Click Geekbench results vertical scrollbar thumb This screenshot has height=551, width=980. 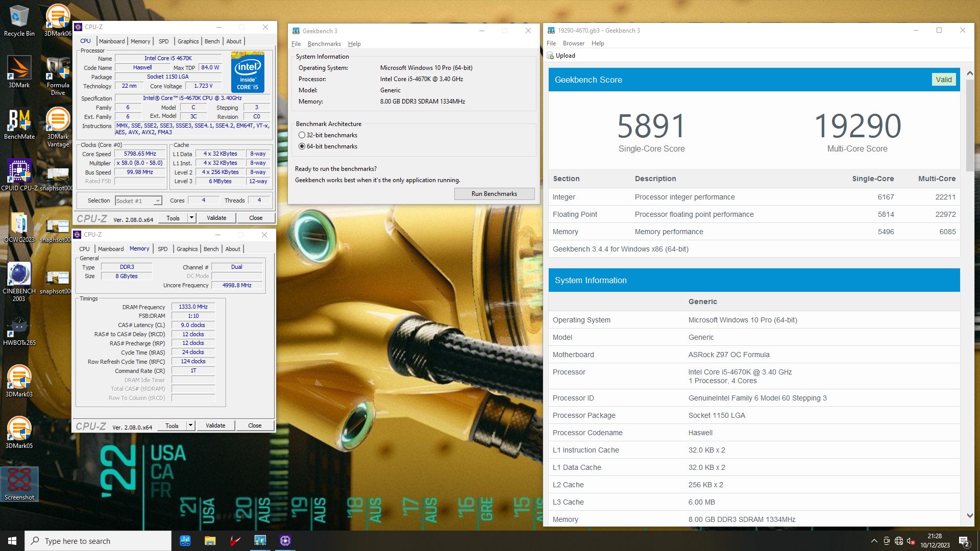coord(970,125)
